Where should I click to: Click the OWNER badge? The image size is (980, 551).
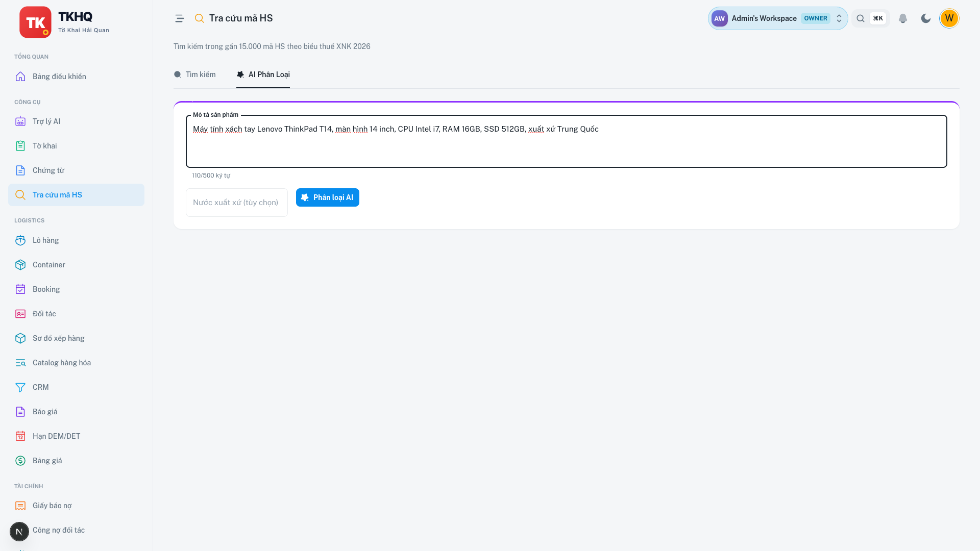click(816, 18)
